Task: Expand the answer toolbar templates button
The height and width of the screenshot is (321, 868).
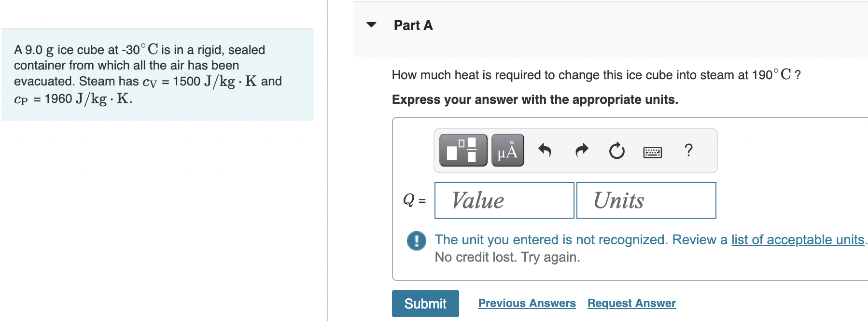Action: pos(462,150)
